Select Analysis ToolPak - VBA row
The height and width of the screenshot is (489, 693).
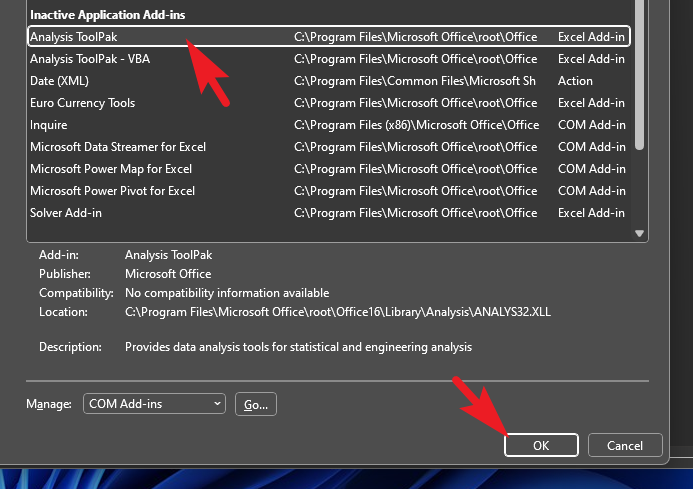329,59
